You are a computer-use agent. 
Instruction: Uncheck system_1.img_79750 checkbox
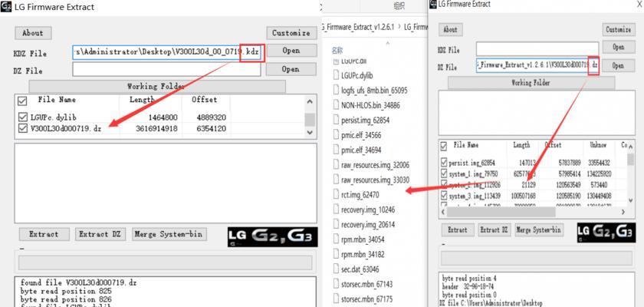[x=444, y=173]
